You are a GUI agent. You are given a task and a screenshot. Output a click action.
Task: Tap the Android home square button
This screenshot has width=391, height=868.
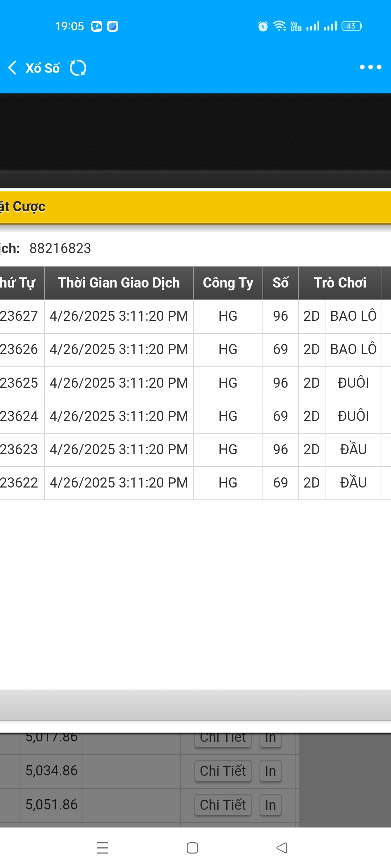192,848
